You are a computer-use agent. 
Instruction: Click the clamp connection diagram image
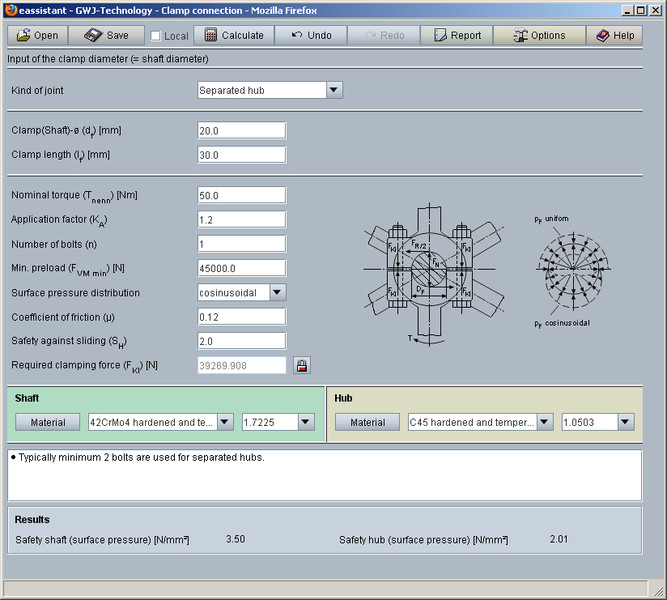click(432, 270)
